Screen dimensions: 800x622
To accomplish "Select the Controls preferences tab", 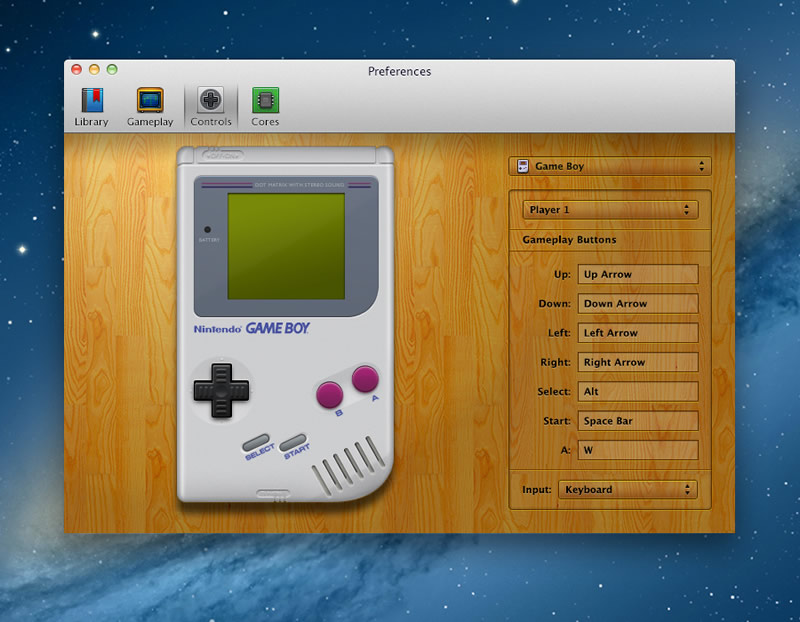I will pos(211,107).
